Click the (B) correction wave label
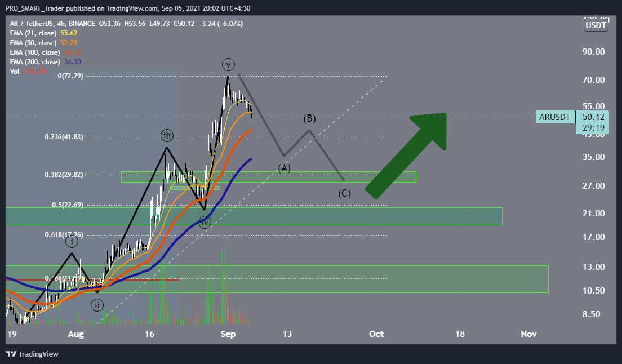This screenshot has width=622, height=364. click(309, 118)
